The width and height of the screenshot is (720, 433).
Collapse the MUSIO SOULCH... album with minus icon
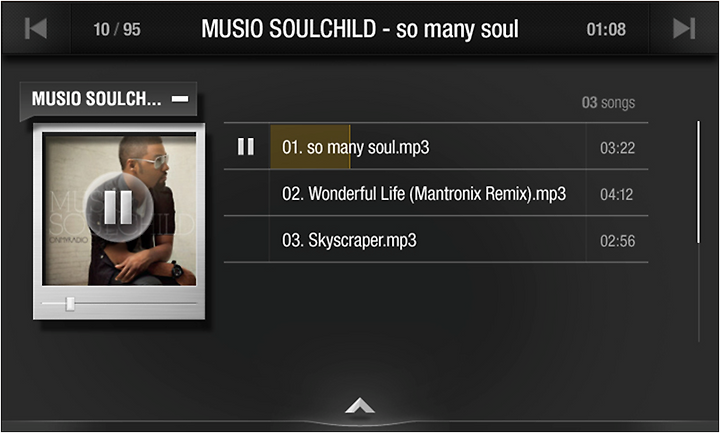pyautogui.click(x=180, y=99)
